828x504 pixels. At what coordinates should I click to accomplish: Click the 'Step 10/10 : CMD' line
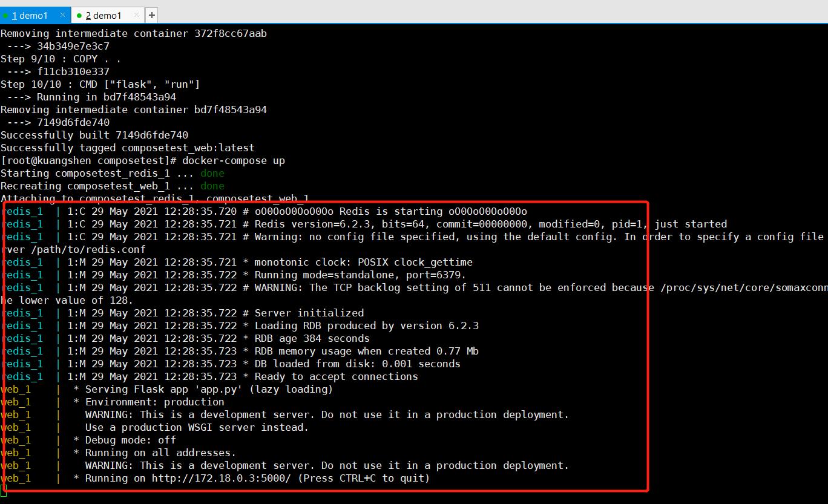pyautogui.click(x=100, y=85)
